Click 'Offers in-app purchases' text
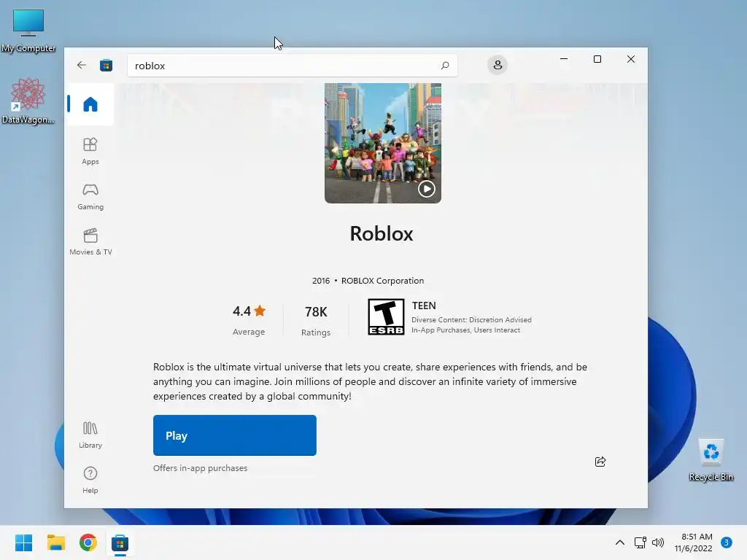747x560 pixels. [x=200, y=468]
